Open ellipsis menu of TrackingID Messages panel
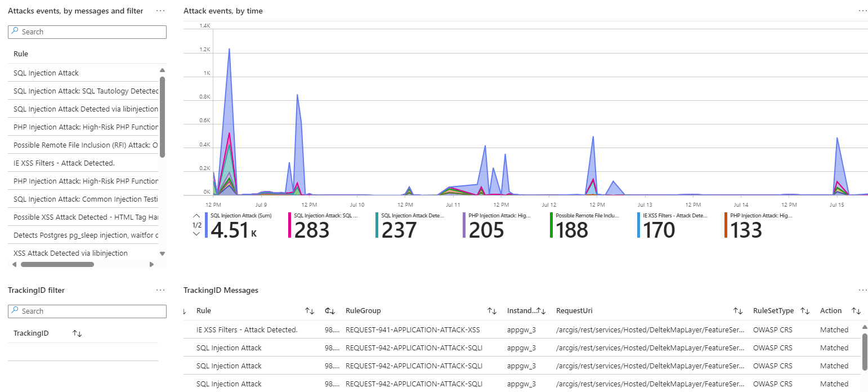868x392 pixels. (x=862, y=290)
